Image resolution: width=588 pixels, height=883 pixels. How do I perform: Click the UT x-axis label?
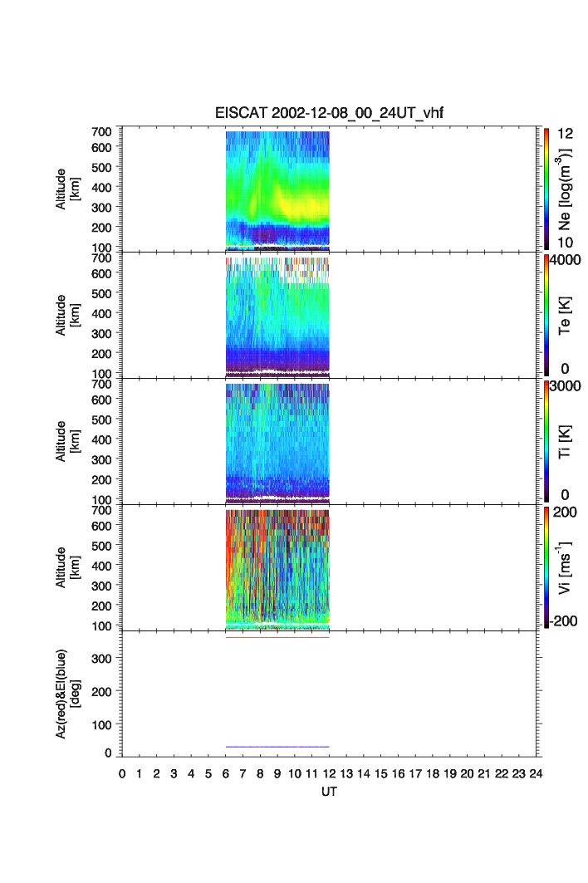click(330, 792)
